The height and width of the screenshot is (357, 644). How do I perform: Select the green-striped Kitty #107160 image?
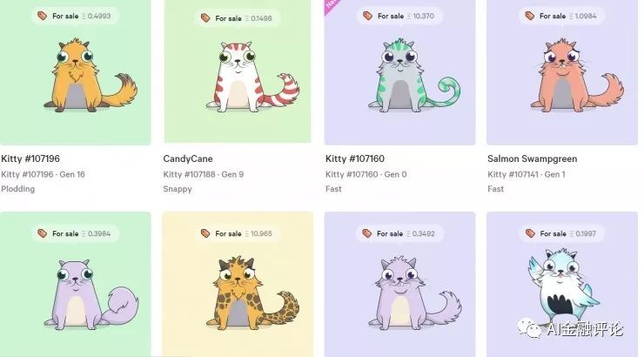point(399,72)
